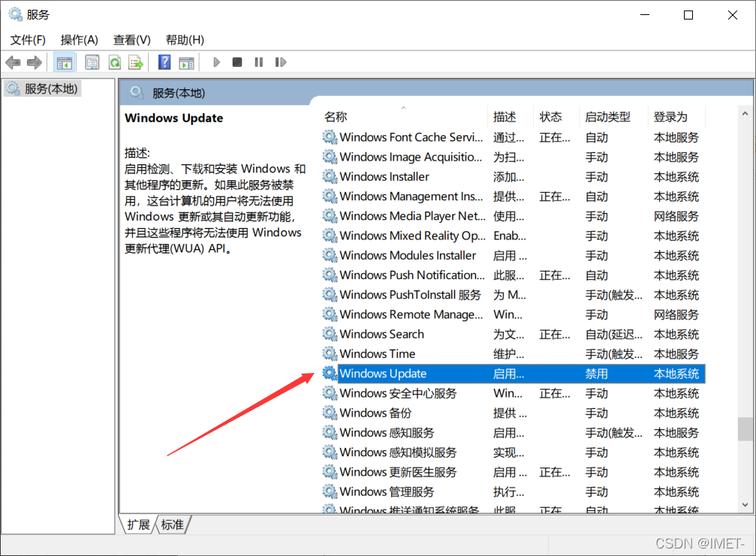Sort by the 状态 column header
The image size is (756, 556).
coord(556,116)
